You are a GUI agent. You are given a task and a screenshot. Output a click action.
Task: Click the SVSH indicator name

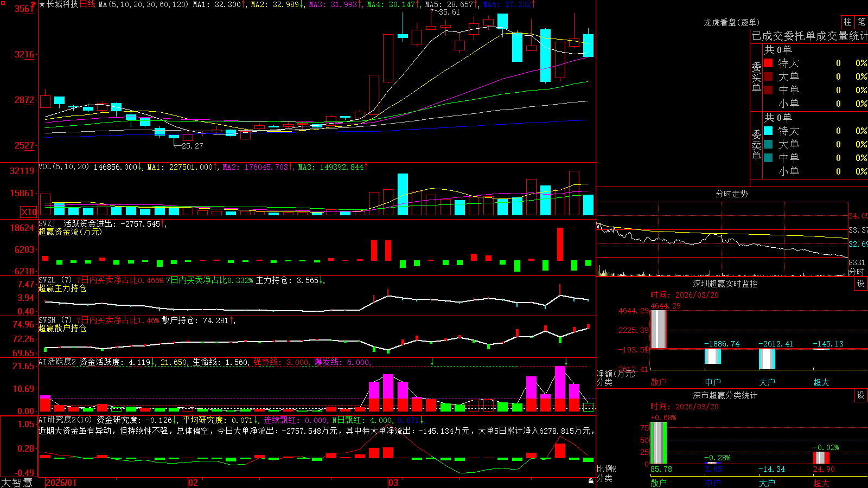point(47,320)
